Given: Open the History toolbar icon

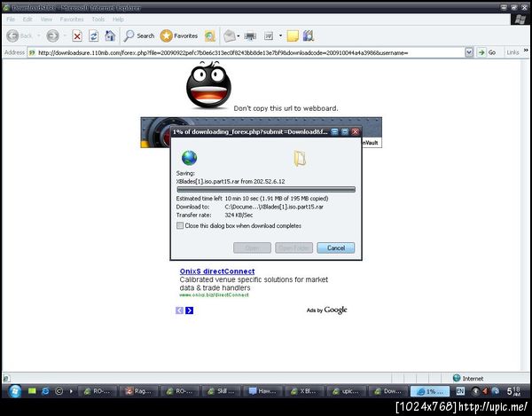Looking at the screenshot, I should coord(209,36).
